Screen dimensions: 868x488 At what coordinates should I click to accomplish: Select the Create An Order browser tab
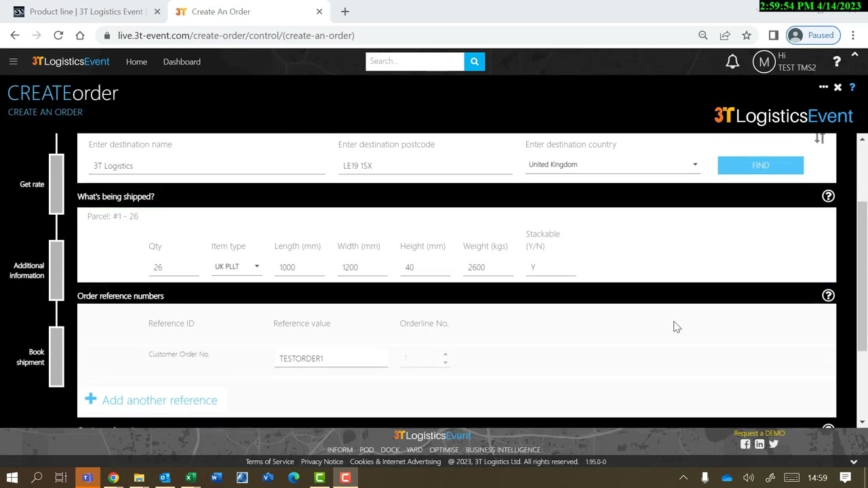[x=250, y=12]
